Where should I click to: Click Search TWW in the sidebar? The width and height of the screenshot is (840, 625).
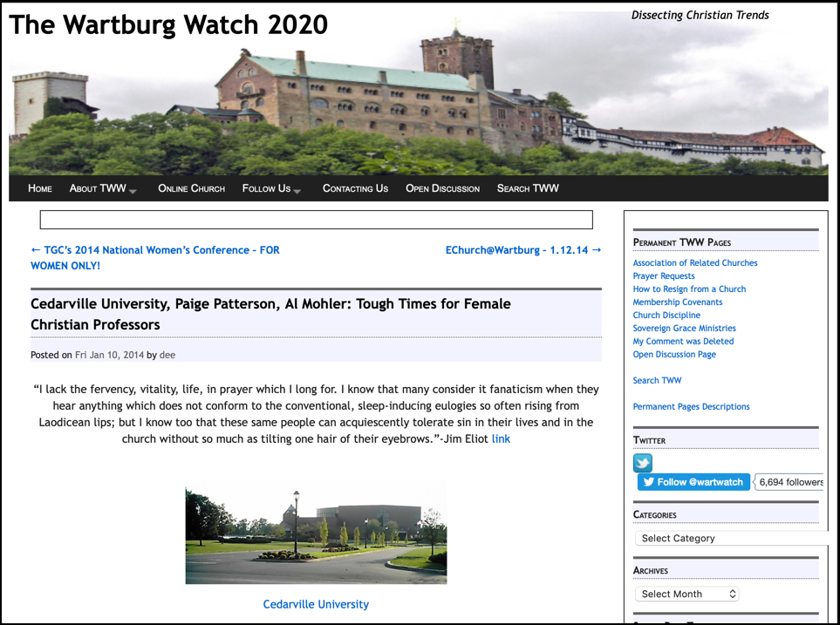(x=657, y=380)
